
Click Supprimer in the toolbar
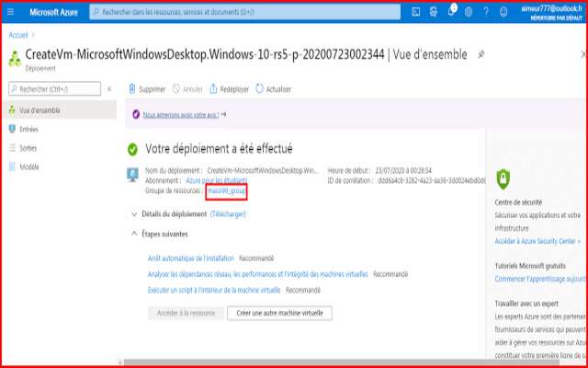click(147, 89)
